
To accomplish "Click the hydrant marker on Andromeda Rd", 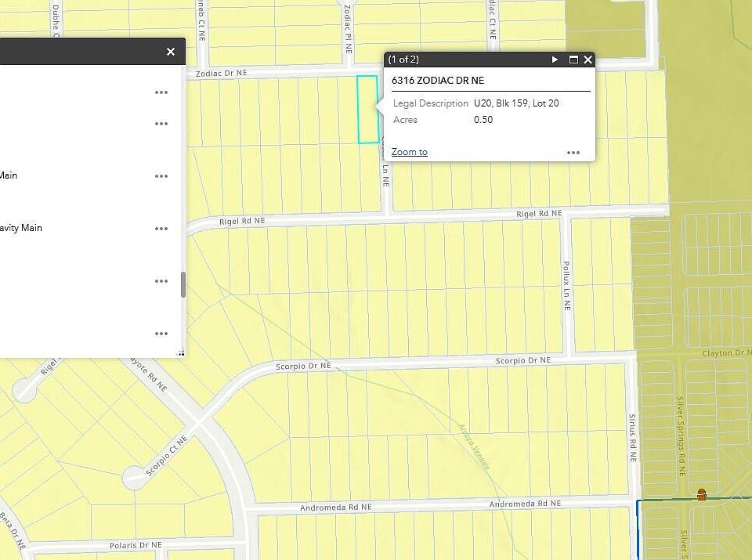I will [702, 494].
